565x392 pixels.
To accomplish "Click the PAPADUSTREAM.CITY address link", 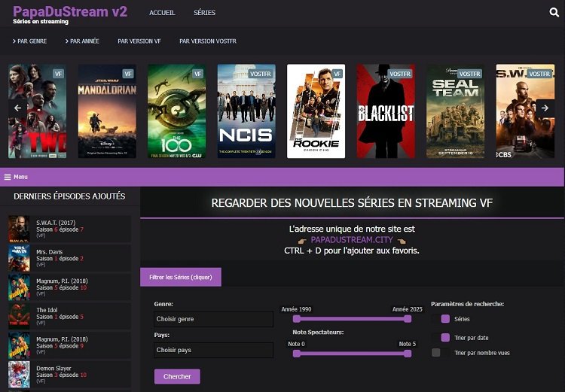I will click(352, 240).
